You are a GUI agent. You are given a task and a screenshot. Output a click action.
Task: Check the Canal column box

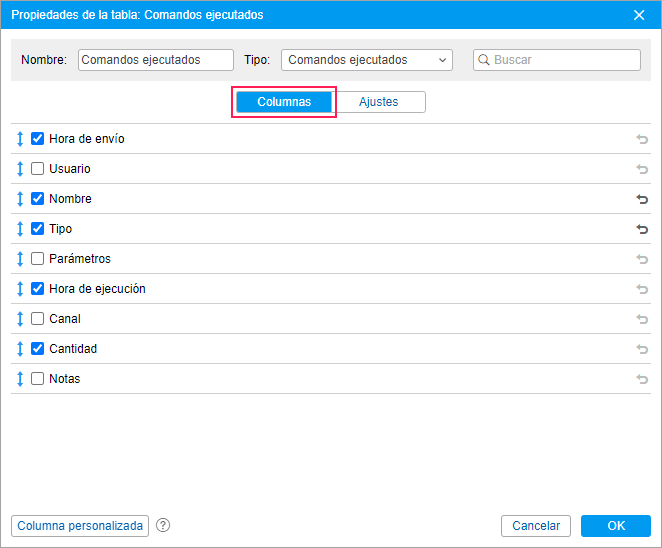coord(38,318)
